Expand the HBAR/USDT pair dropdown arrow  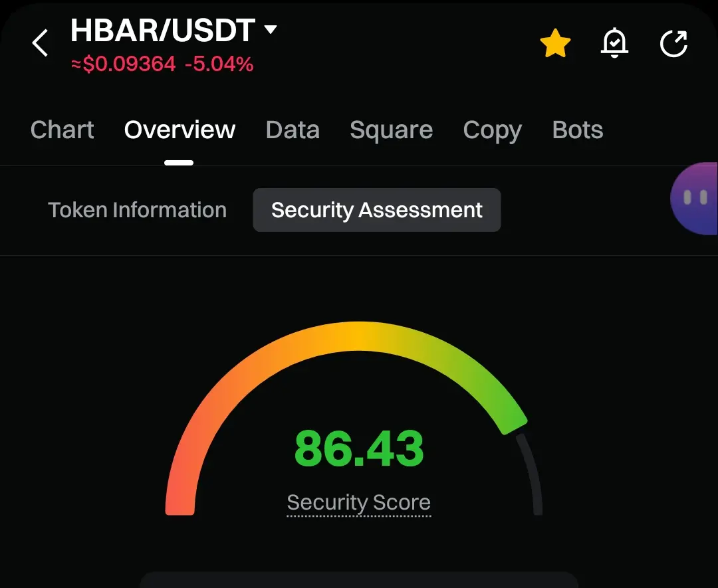[271, 29]
